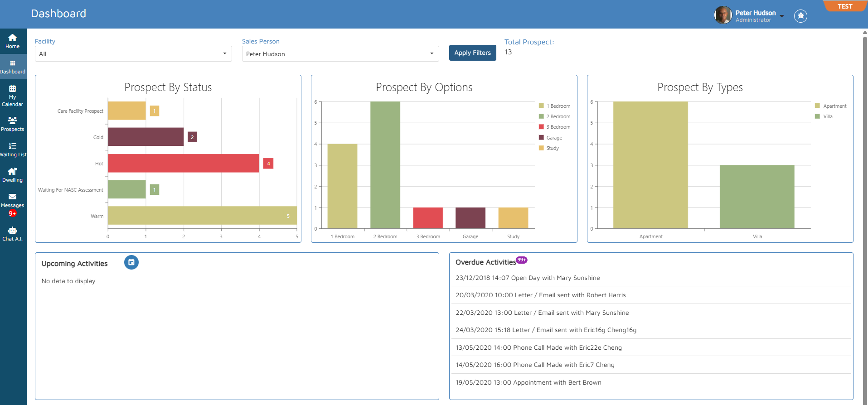Image resolution: width=868 pixels, height=405 pixels.
Task: Toggle the 2 Bedroom legend item
Action: [554, 116]
